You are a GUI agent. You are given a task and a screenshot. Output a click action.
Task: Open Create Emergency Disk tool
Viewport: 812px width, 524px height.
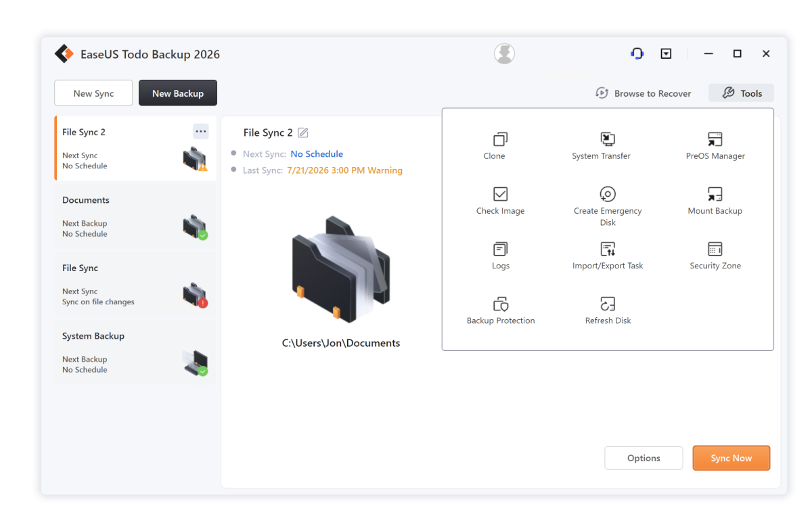click(x=608, y=206)
